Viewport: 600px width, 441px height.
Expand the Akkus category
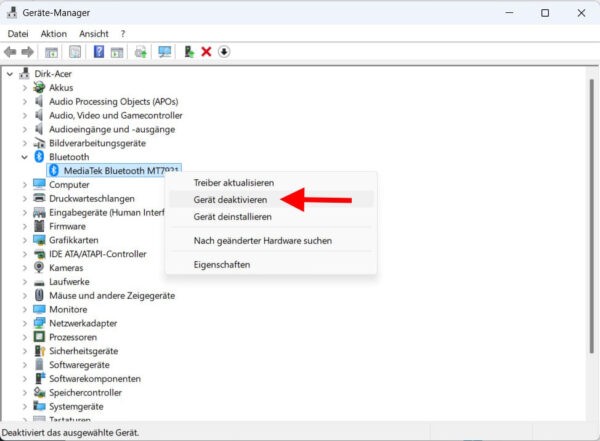24,88
